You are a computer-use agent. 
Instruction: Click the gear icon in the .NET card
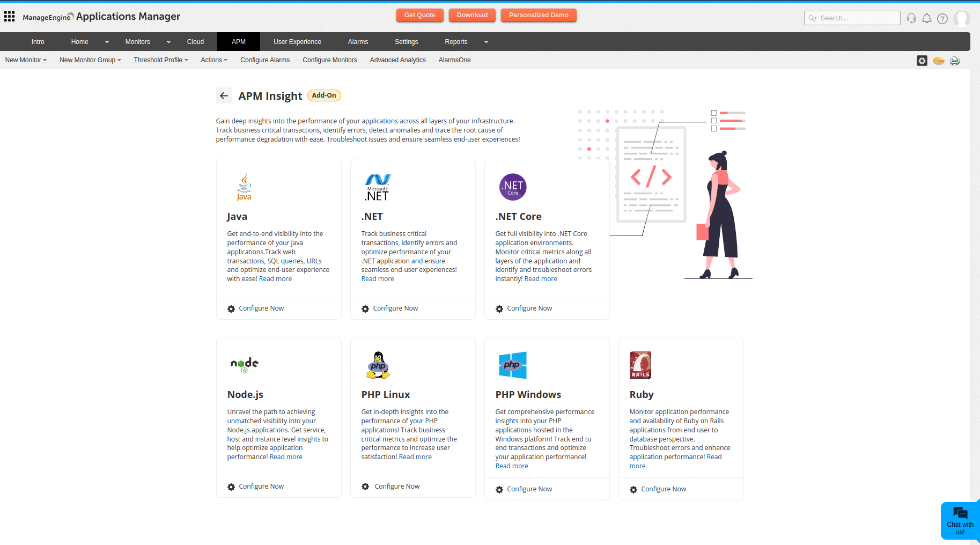coord(365,309)
